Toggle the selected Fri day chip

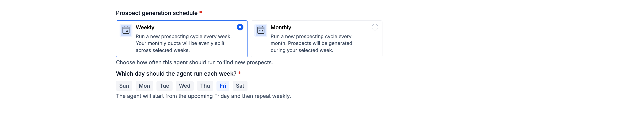[223, 86]
